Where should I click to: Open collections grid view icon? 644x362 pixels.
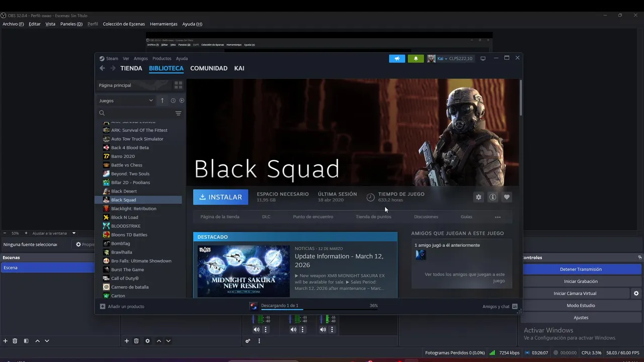tap(178, 85)
